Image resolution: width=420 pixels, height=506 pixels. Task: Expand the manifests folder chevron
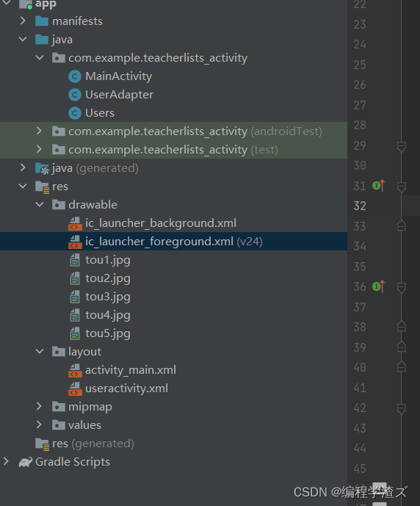(x=23, y=21)
